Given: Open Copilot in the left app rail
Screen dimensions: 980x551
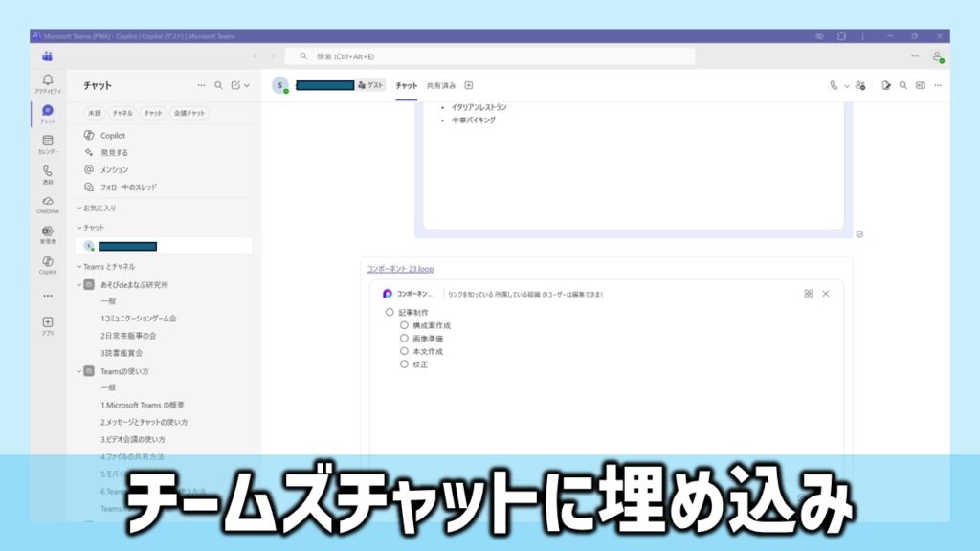Looking at the screenshot, I should (47, 261).
